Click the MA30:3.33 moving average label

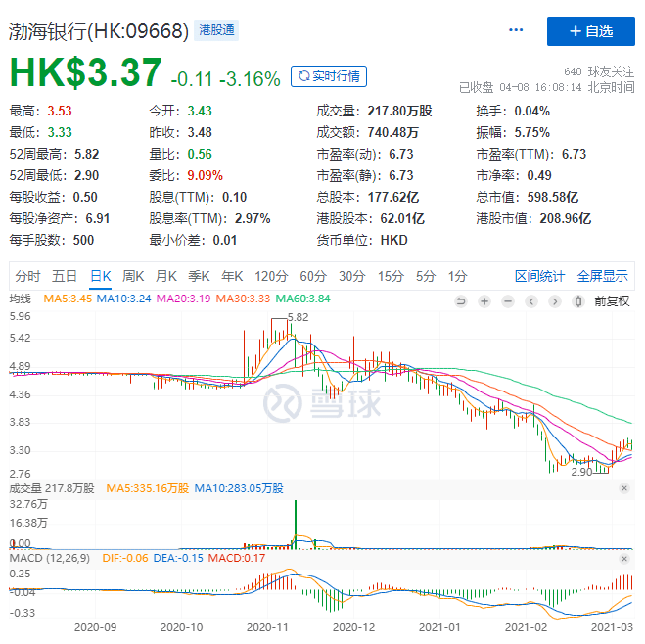pyautogui.click(x=243, y=299)
